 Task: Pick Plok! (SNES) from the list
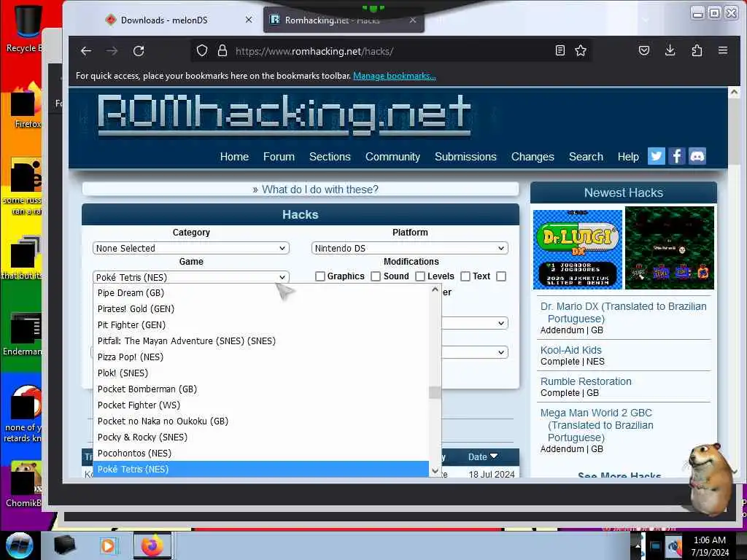coord(261,373)
